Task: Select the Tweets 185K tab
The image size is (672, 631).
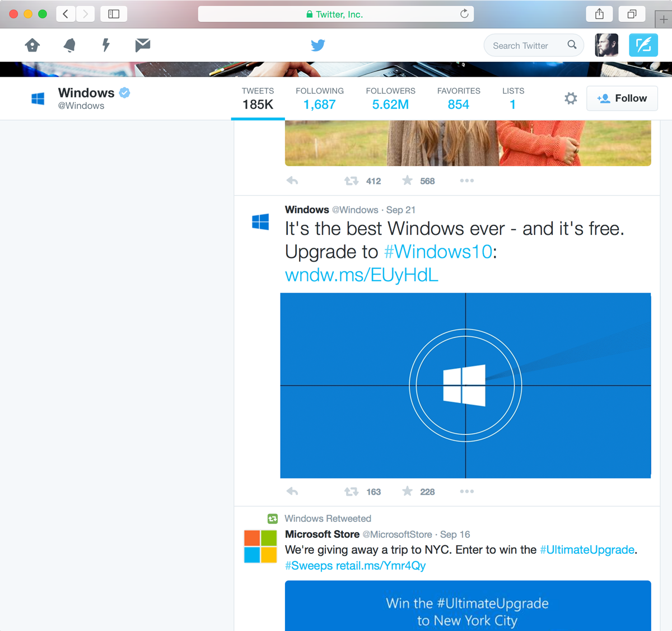Action: click(258, 99)
